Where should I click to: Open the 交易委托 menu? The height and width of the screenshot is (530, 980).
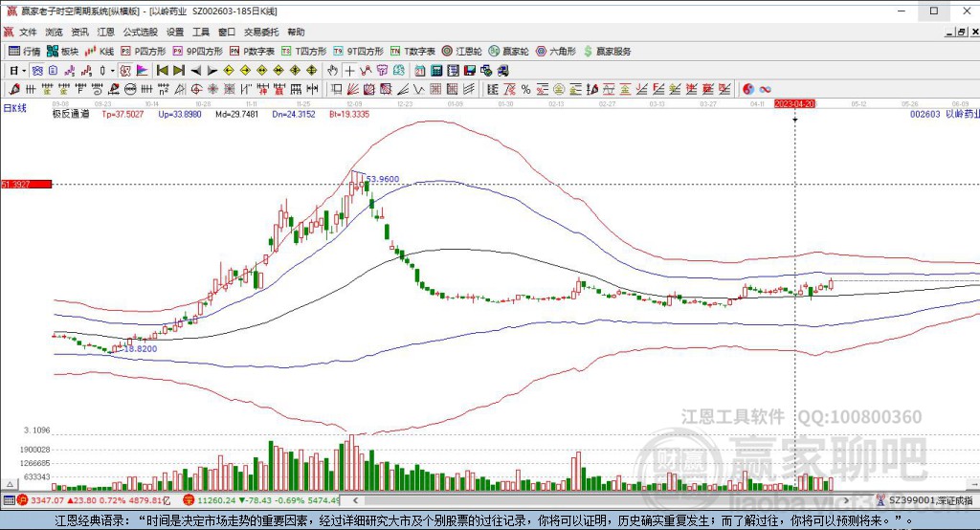click(261, 32)
